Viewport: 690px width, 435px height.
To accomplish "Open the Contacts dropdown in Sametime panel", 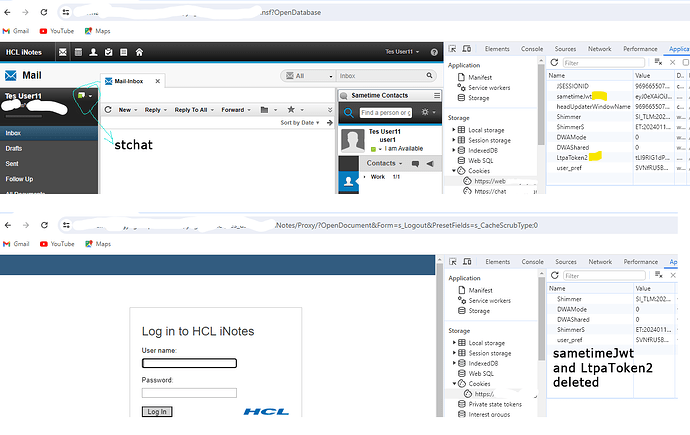I will click(x=384, y=163).
